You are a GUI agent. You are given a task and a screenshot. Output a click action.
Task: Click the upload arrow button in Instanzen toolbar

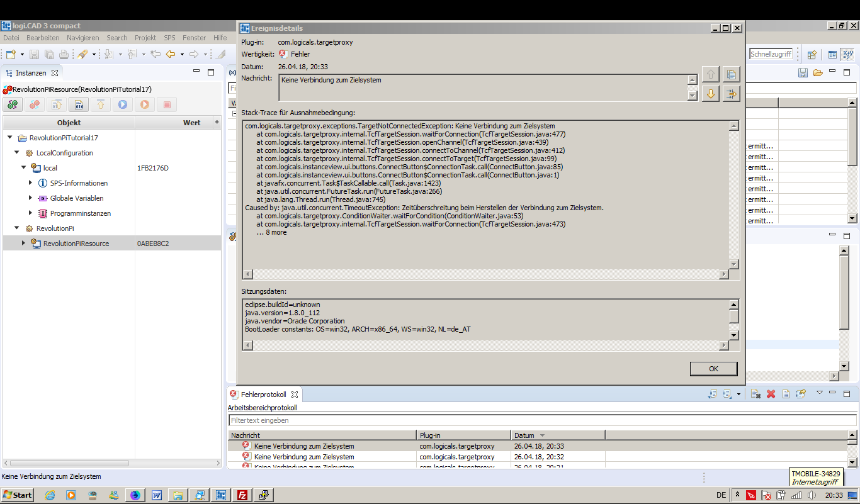coord(101,104)
